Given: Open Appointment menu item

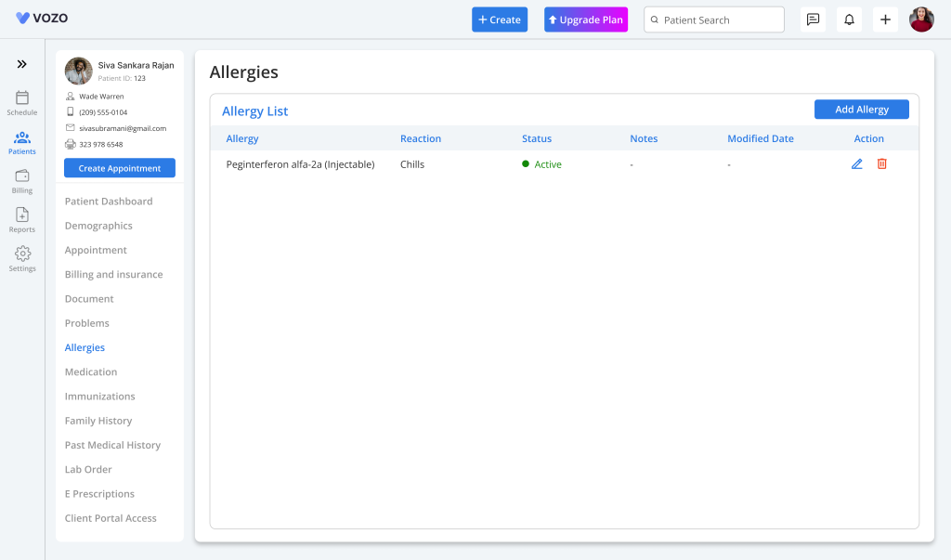Looking at the screenshot, I should 96,250.
